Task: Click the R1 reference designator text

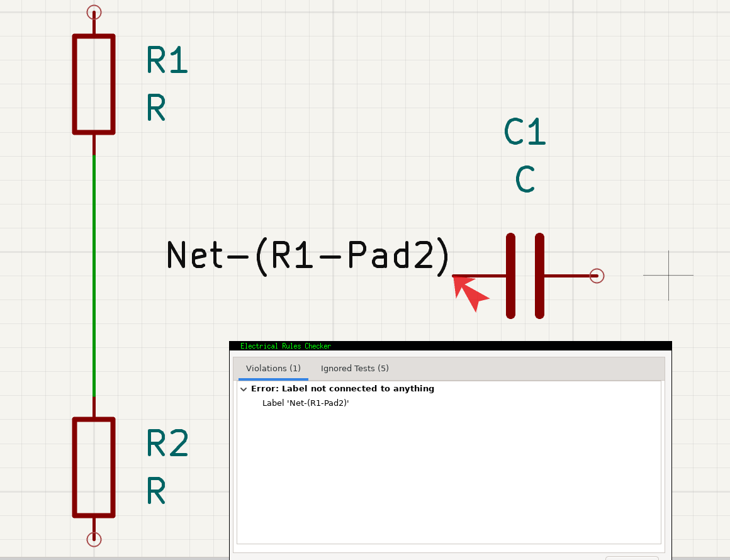Action: point(167,60)
